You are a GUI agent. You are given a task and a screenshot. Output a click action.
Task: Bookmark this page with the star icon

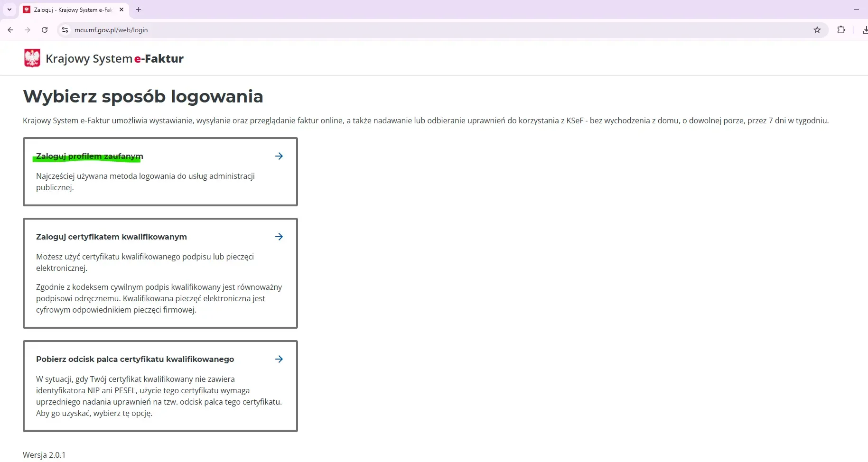tap(817, 30)
